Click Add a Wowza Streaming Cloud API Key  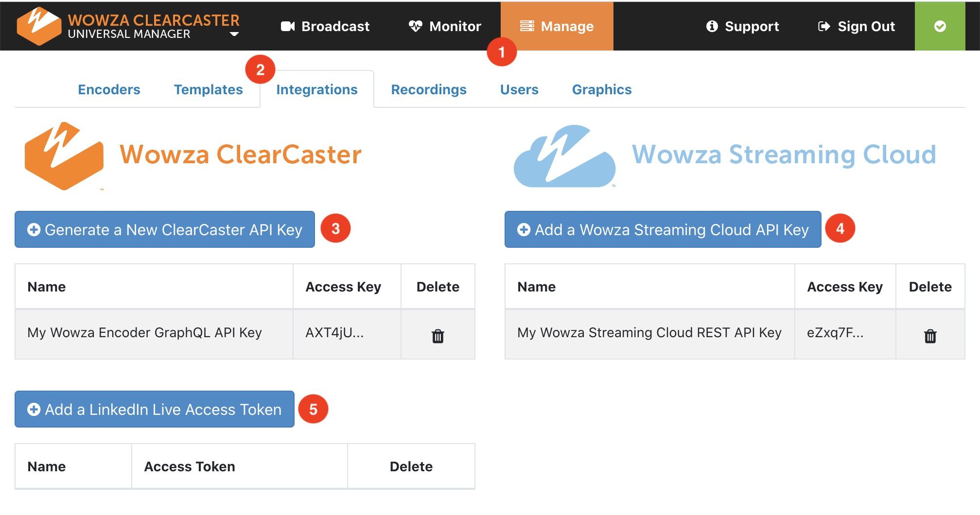[x=663, y=229]
